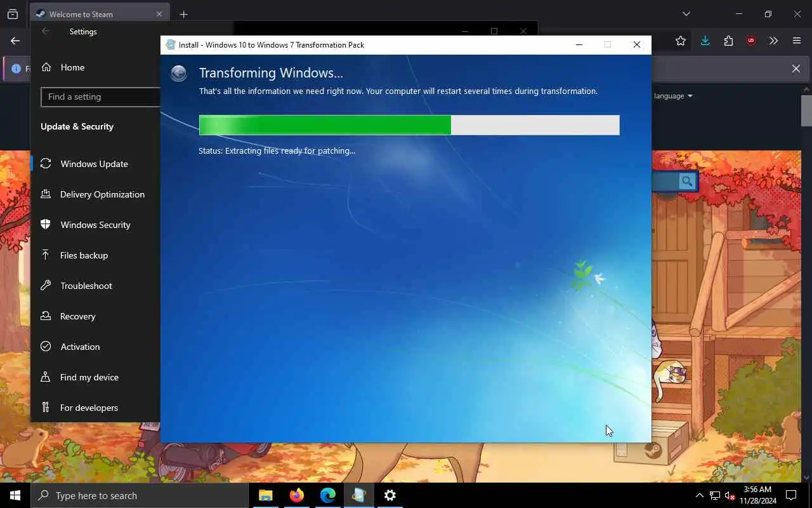Screen dimensions: 812x508
Task: Click the muted volume tray icon
Action: click(730, 495)
